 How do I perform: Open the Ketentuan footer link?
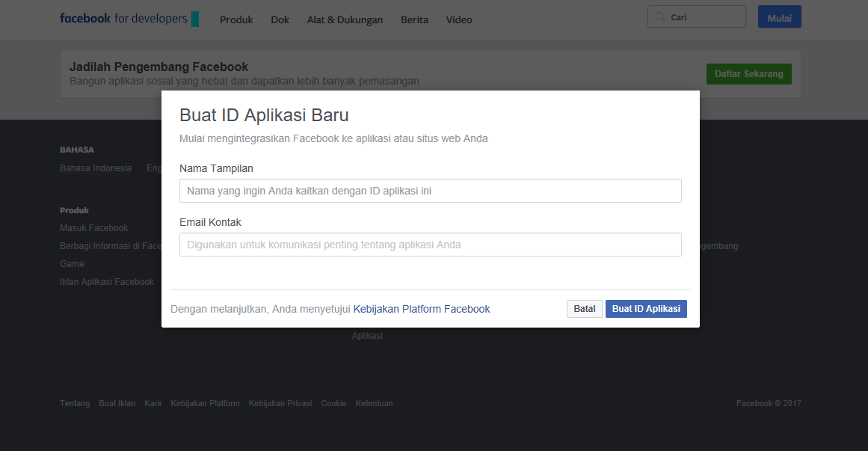coord(375,403)
